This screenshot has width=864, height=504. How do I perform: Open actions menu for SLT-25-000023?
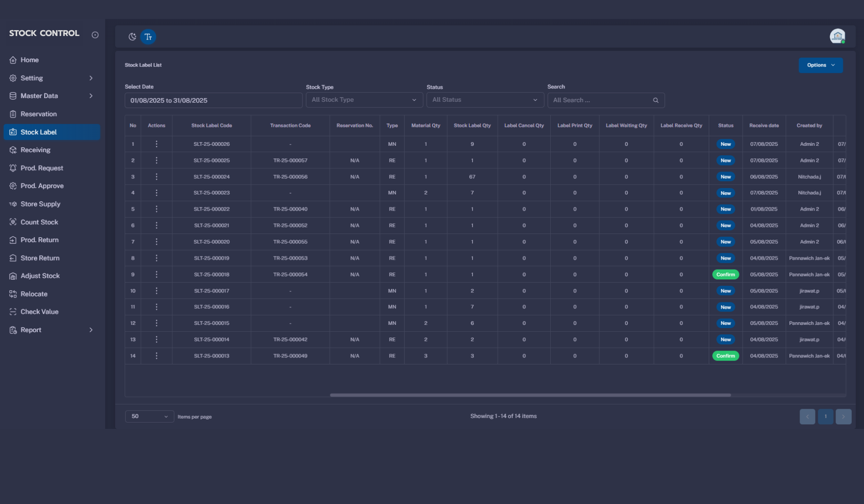(156, 193)
